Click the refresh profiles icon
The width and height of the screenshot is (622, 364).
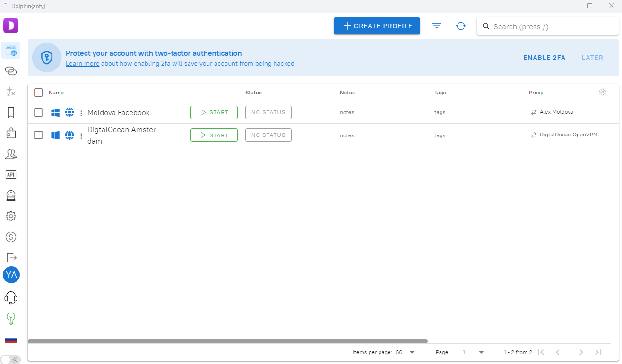tap(461, 26)
